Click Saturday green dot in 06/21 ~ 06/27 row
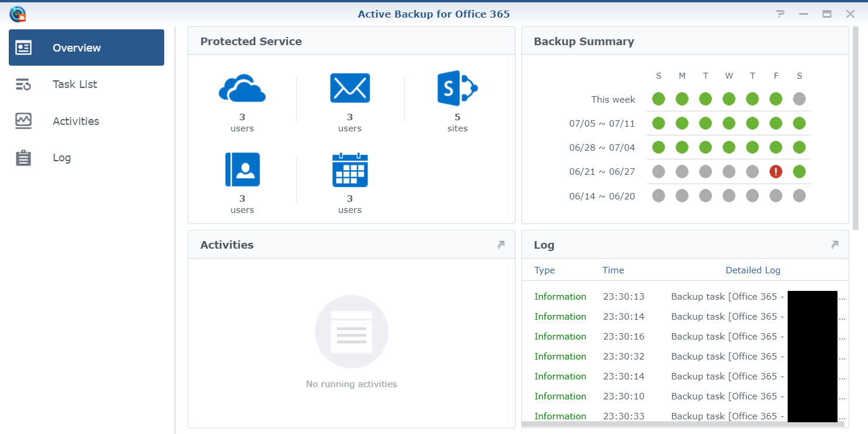This screenshot has height=434, width=868. tap(799, 171)
